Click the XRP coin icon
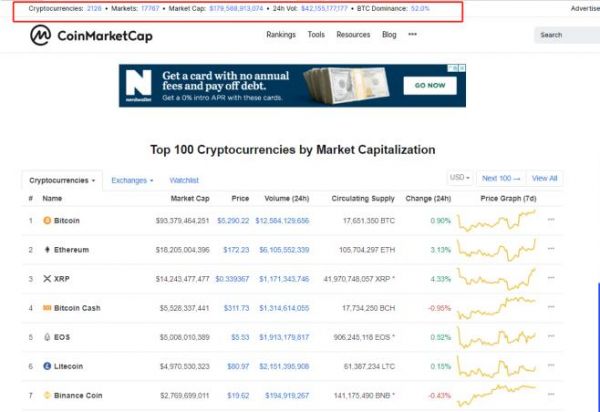 pyautogui.click(x=45, y=278)
